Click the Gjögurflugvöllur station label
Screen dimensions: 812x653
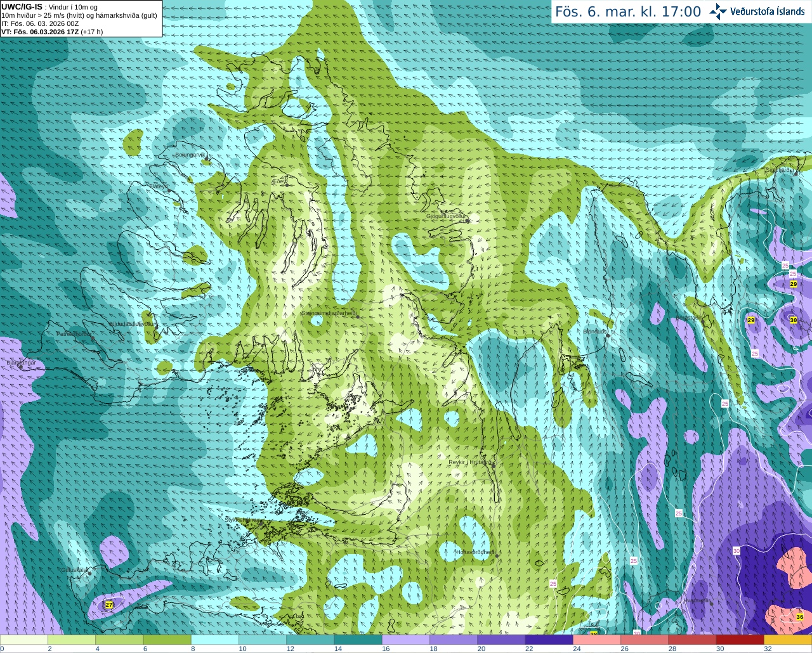point(446,216)
